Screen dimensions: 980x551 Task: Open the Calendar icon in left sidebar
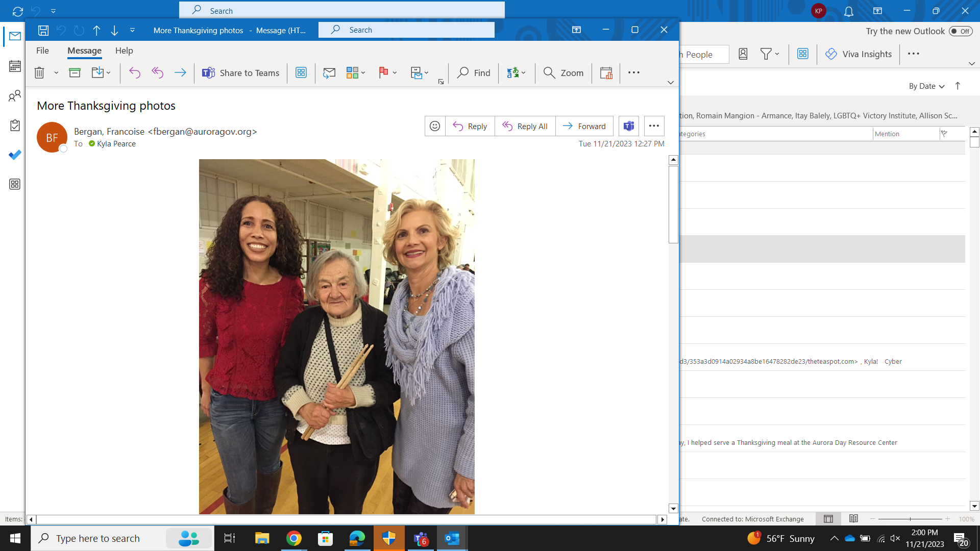[15, 66]
